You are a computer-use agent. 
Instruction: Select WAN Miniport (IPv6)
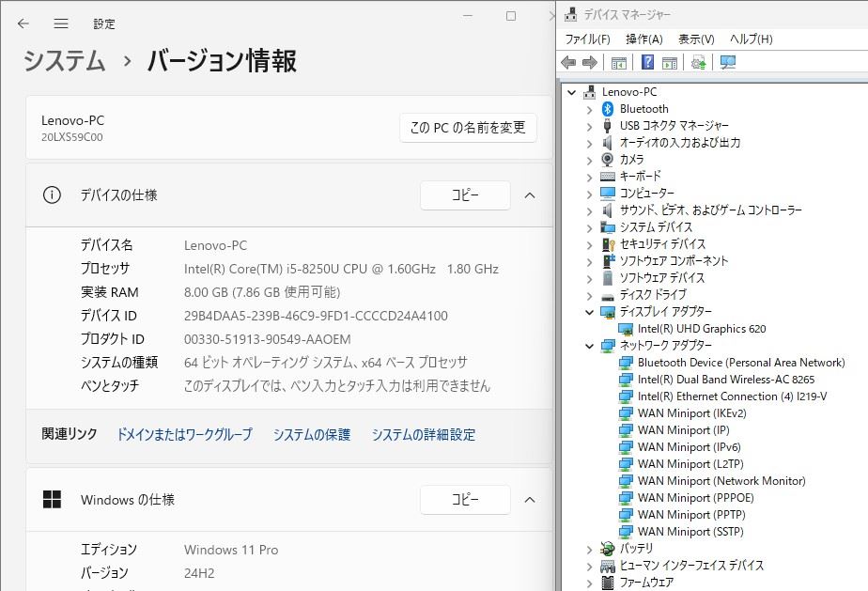click(689, 447)
